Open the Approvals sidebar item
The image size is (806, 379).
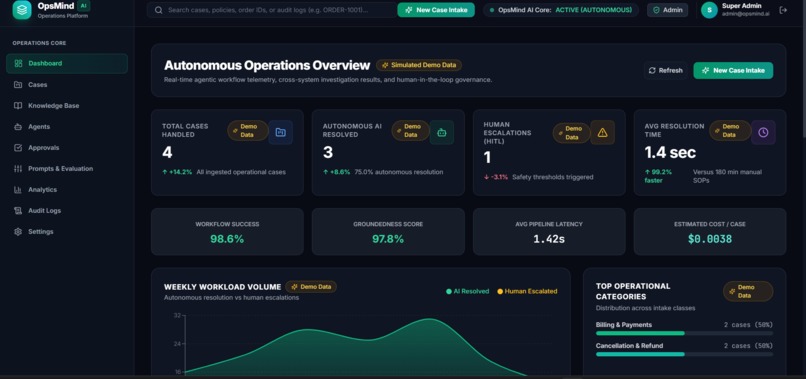tap(67, 148)
